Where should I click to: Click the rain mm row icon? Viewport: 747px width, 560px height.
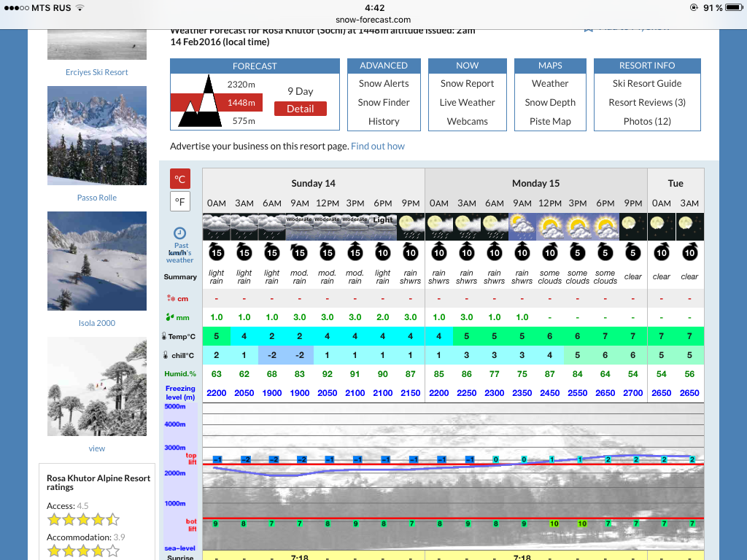170,317
